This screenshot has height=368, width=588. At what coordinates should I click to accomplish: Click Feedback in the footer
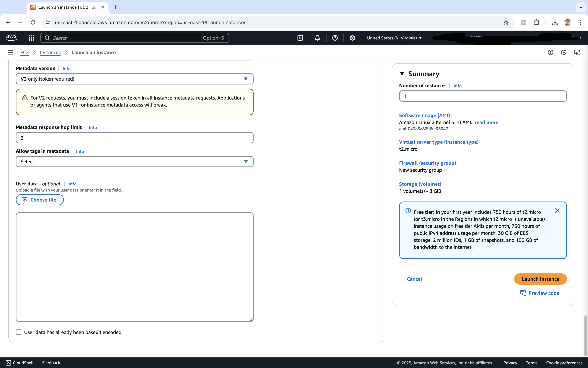(51, 363)
